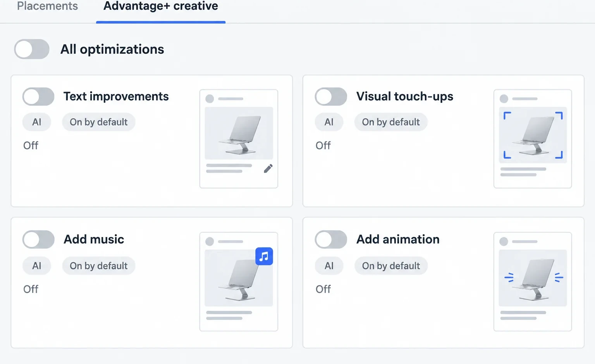Click On by default under Add music
The height and width of the screenshot is (364, 595).
click(99, 266)
